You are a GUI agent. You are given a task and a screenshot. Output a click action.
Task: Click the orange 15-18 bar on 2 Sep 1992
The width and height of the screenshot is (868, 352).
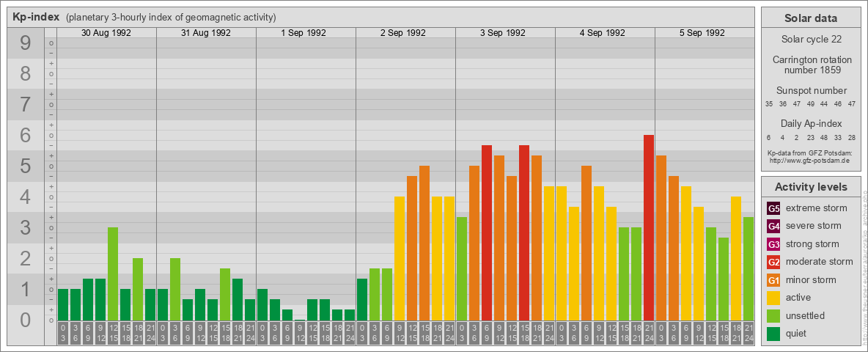[424, 243]
